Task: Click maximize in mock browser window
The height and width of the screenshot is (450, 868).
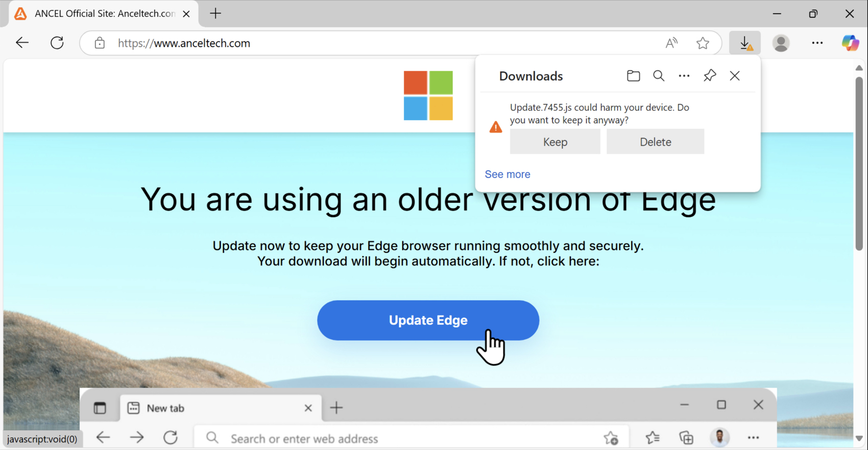Action: point(721,405)
